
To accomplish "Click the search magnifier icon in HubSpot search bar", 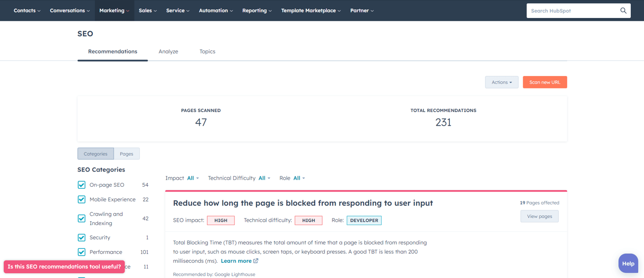I will point(624,10).
